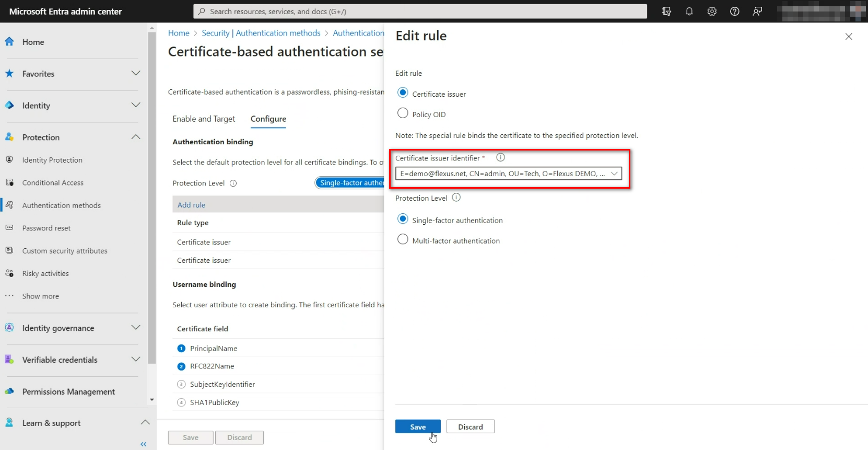The width and height of the screenshot is (868, 450).
Task: Open the Authentication breadcrumb link
Action: [x=358, y=33]
